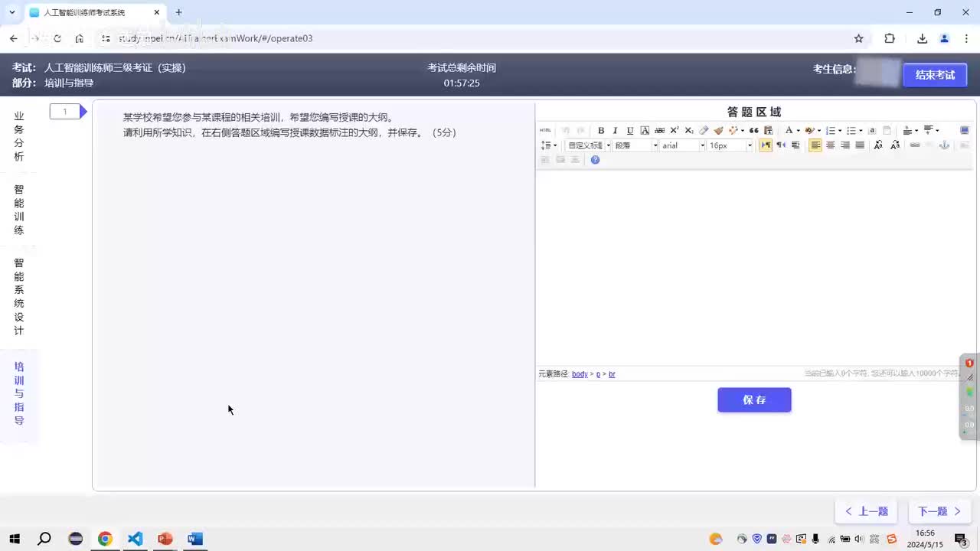Open a new browser tab
Screen dimensions: 980x551
(x=178, y=12)
